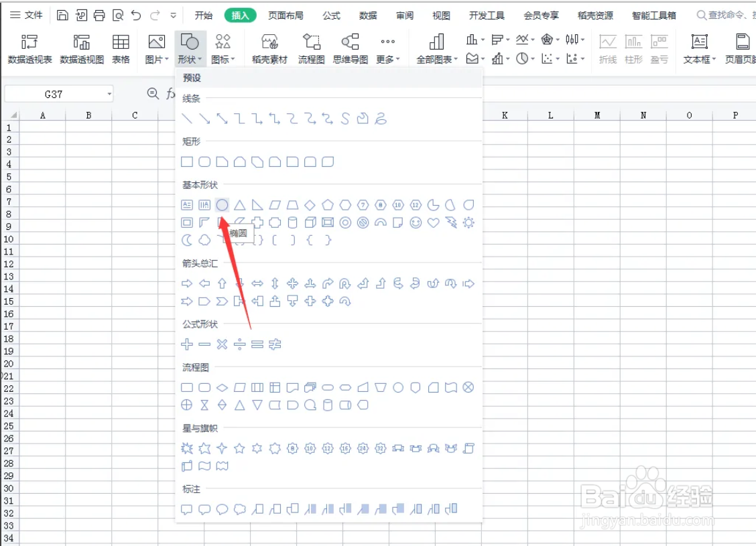Choose the five-pointed star in 星与旗帜
The image size is (756, 546).
[x=204, y=448]
